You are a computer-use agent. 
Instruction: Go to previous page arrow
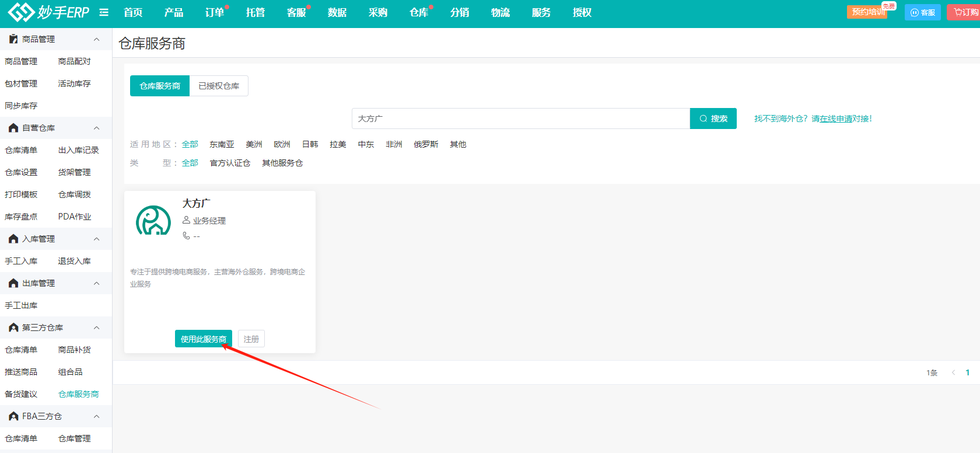pyautogui.click(x=953, y=372)
